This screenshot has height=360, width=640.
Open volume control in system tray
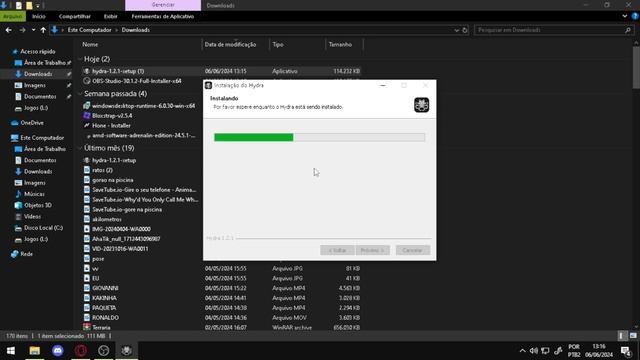pos(533,351)
